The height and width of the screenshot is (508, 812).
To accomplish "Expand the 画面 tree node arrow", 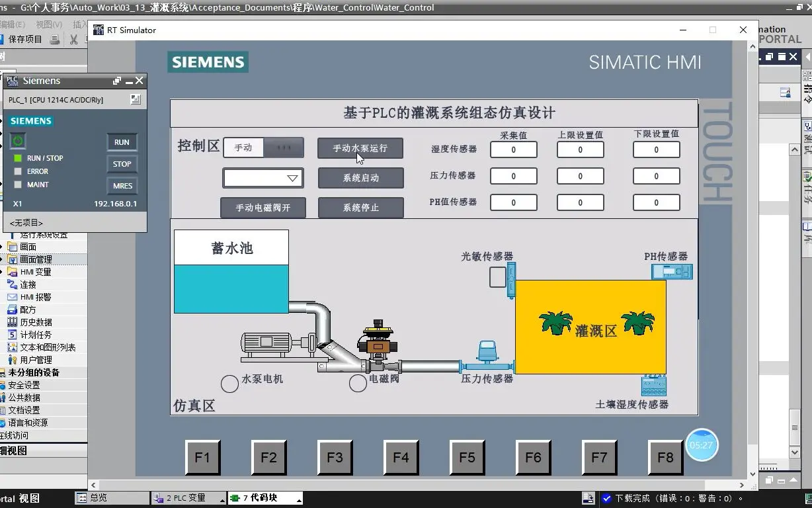I will click(x=2, y=247).
